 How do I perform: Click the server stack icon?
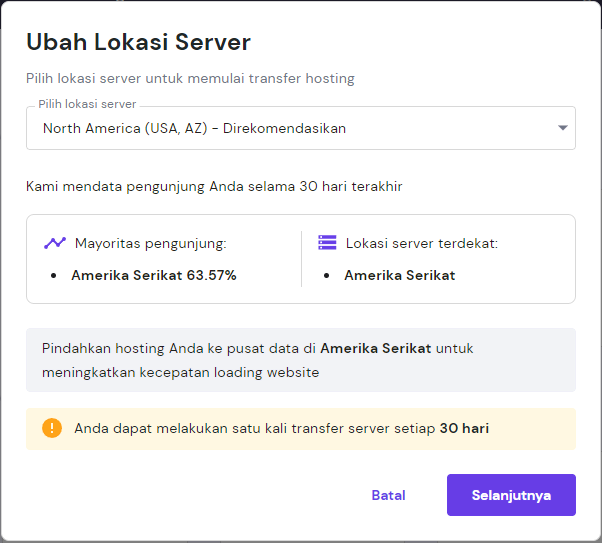pos(327,242)
